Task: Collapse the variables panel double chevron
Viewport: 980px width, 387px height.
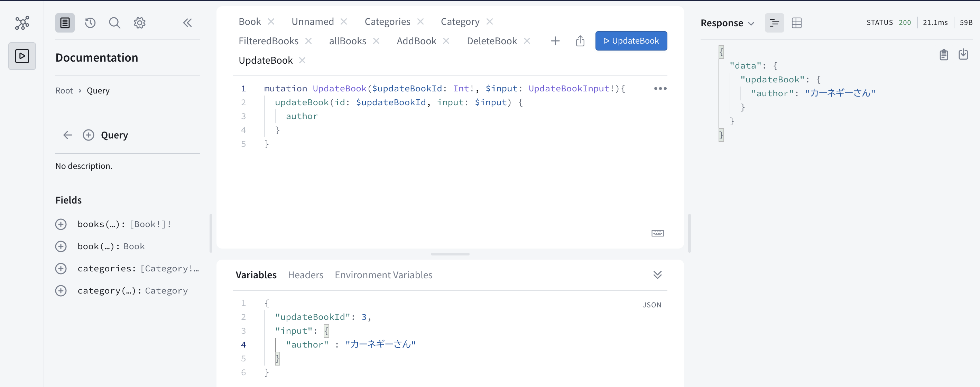Action: click(657, 274)
